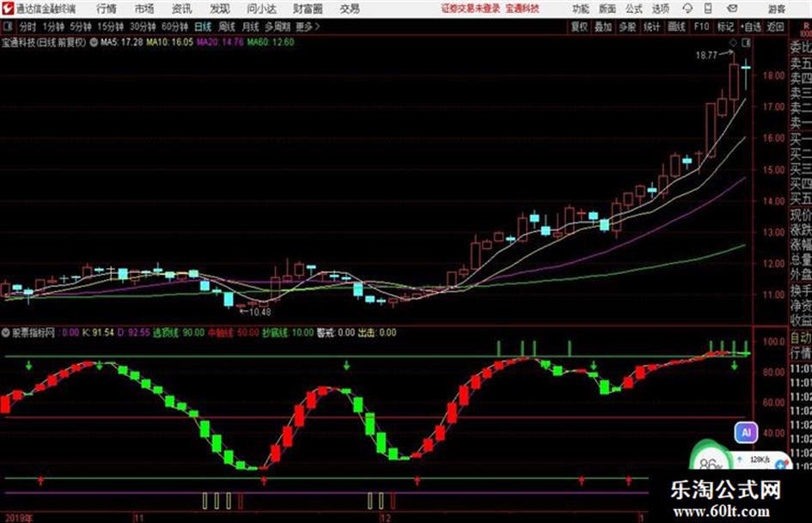Click the blue AI assistant icon
812x523 pixels.
[x=746, y=432]
